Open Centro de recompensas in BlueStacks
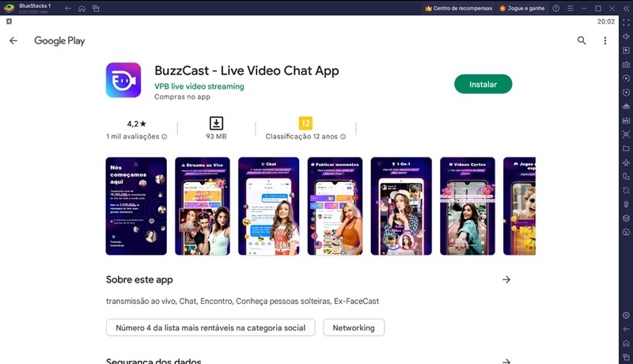The height and width of the screenshot is (364, 633). pos(459,8)
